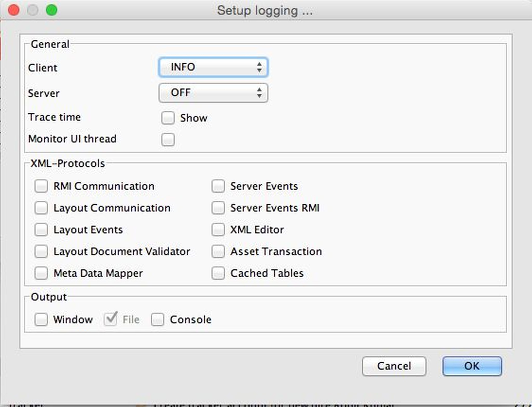Enable the XML Editor protocol
The image size is (532, 407).
tap(218, 230)
